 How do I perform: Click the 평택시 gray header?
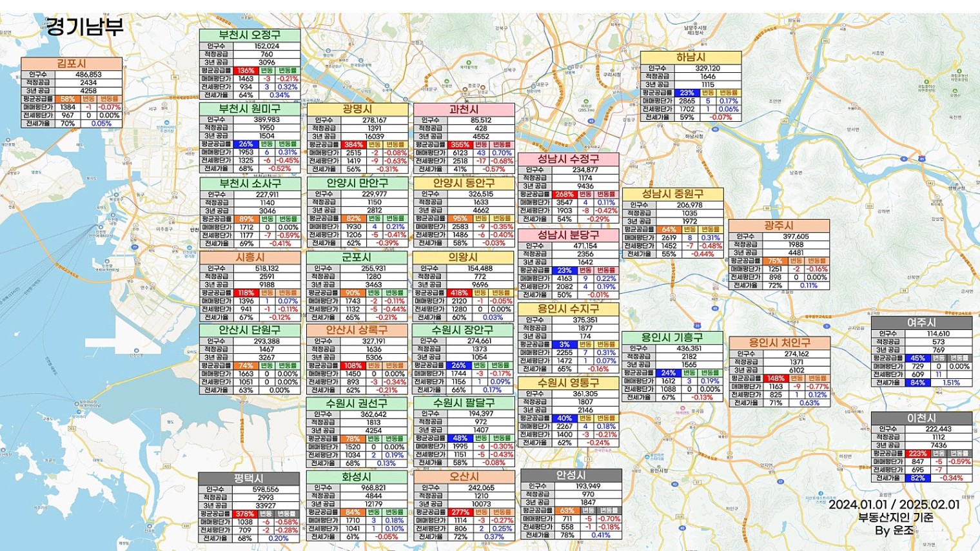point(249,478)
